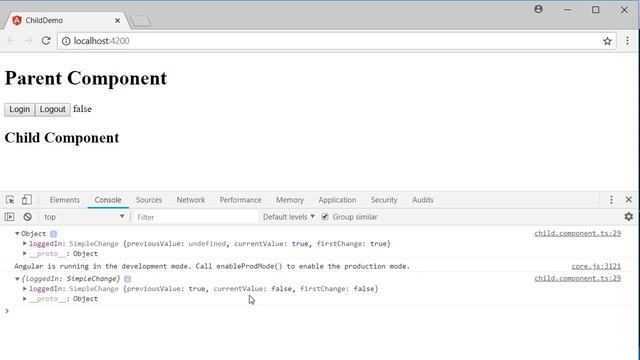This screenshot has width=640, height=360.
Task: Switch to the Audits tab
Action: (423, 200)
